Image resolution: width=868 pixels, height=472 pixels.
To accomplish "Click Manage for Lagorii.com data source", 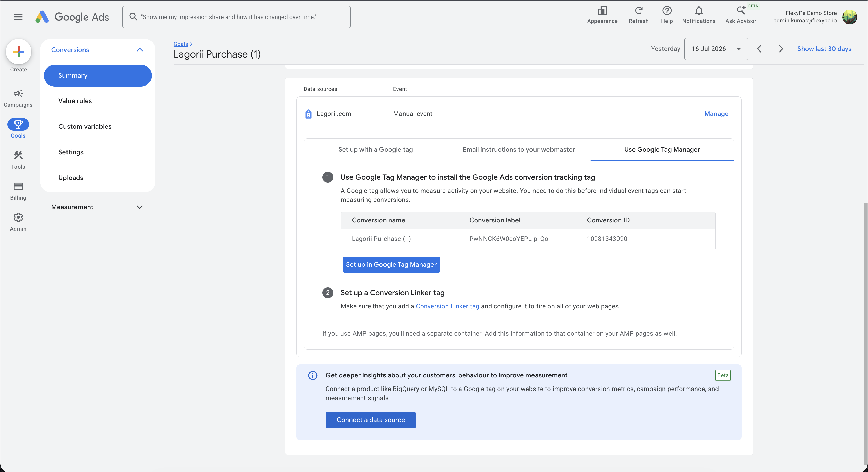I will click(x=716, y=114).
